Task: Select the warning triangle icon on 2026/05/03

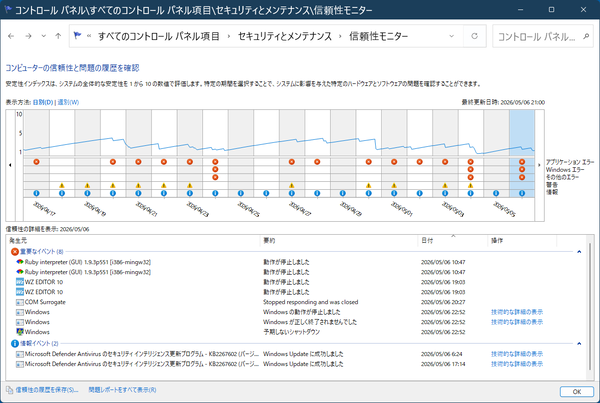Action: [x=445, y=186]
